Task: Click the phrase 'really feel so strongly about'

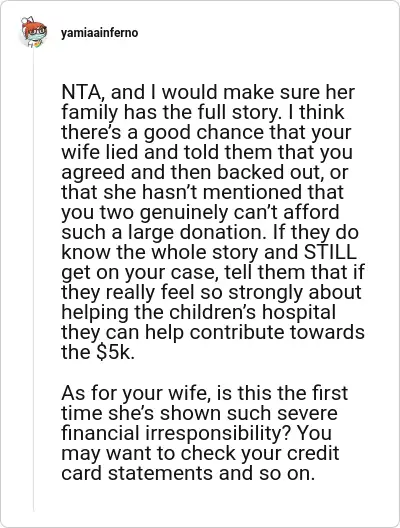Action: (234, 292)
